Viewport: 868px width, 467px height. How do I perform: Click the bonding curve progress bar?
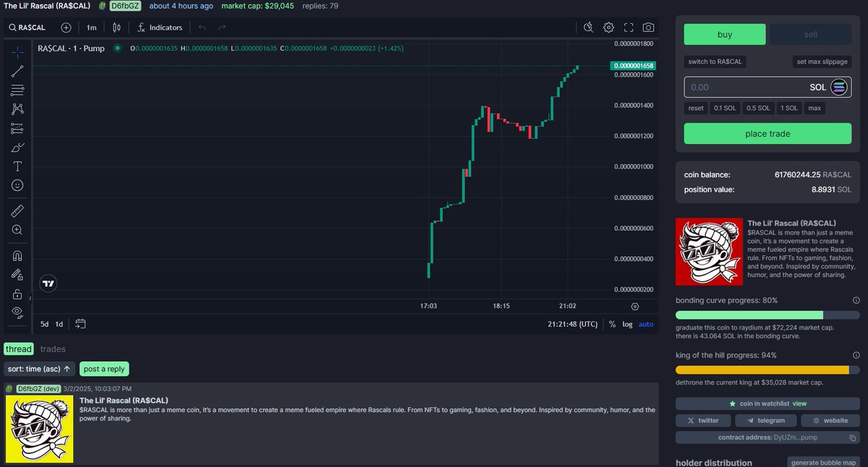(767, 315)
